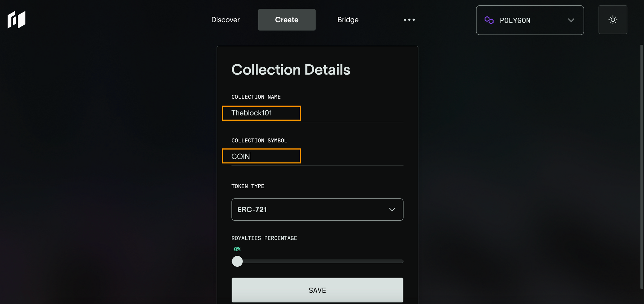Expand the Polygon network dropdown chevron

571,20
